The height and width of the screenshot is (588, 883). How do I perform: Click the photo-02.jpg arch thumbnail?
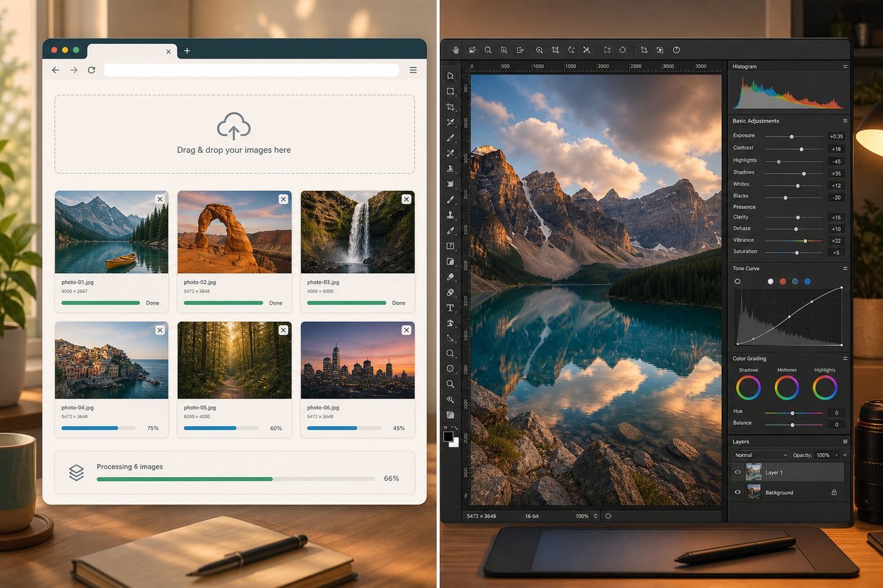pos(235,232)
